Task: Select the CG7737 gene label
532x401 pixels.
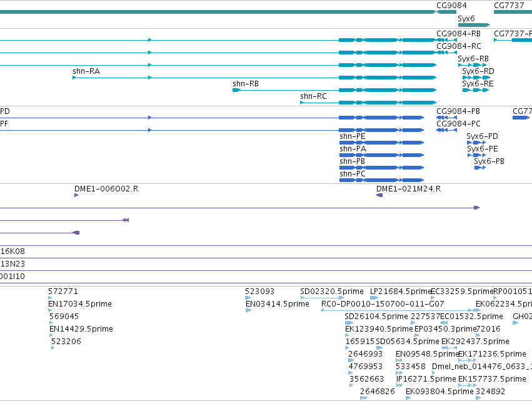Action: tap(509, 6)
